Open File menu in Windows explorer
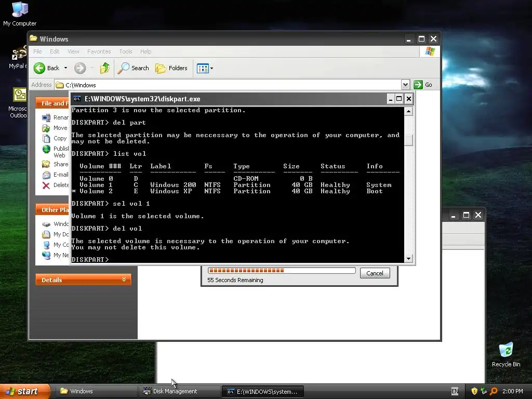This screenshot has width=532, height=399. click(37, 51)
